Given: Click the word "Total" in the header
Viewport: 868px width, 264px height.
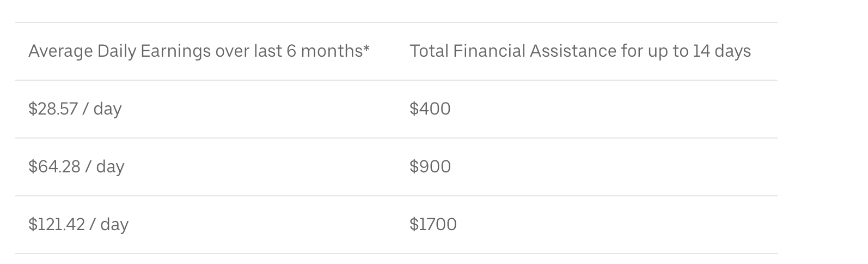Looking at the screenshot, I should [x=429, y=51].
